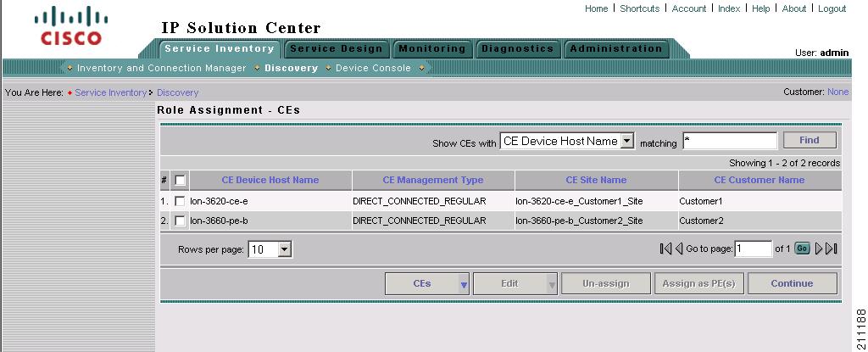
Task: Switch to the Service Design tab
Action: (x=336, y=49)
